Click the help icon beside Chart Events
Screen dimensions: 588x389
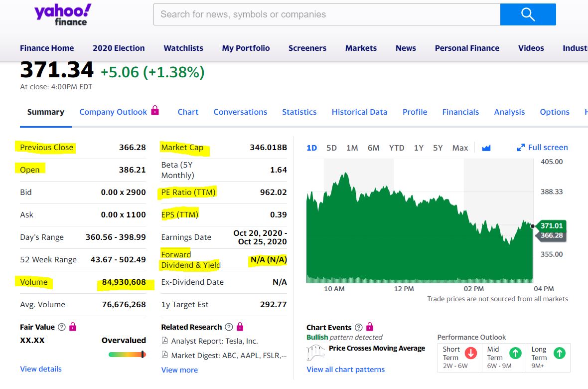pyautogui.click(x=358, y=328)
